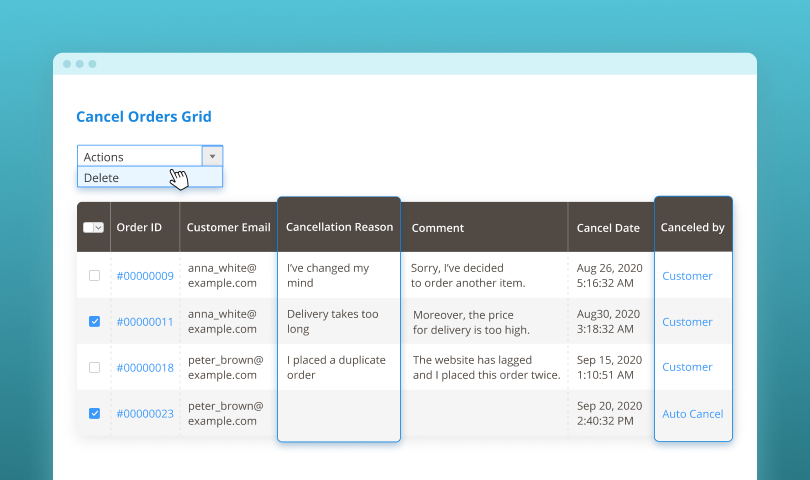Click the Customer Email column header
The width and height of the screenshot is (810, 480).
click(228, 227)
